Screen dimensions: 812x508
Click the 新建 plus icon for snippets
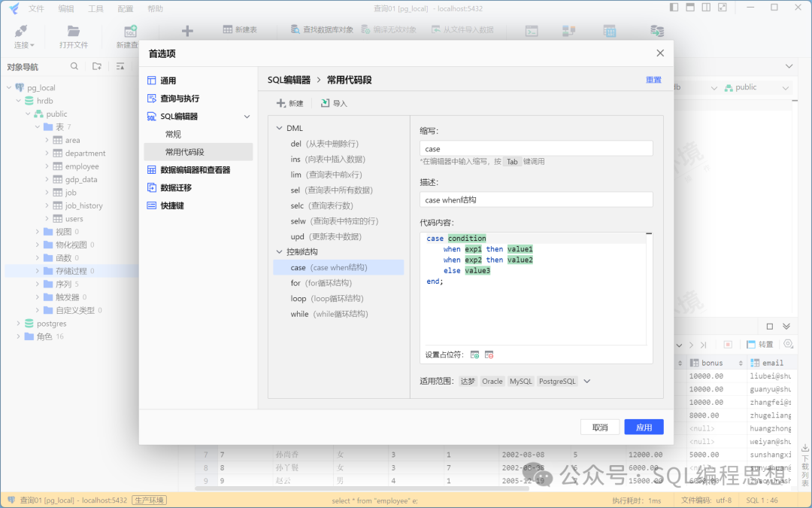click(x=281, y=103)
